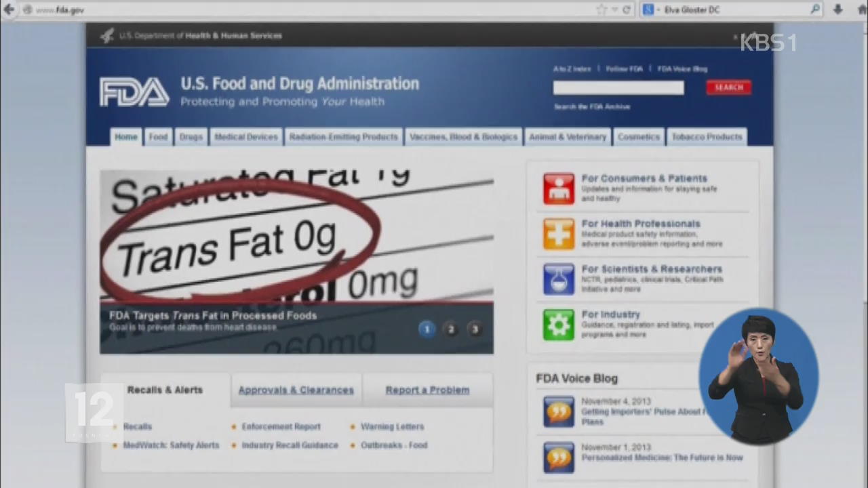Select the Recalls & Alerts tab
This screenshot has height=488, width=868.
[165, 390]
